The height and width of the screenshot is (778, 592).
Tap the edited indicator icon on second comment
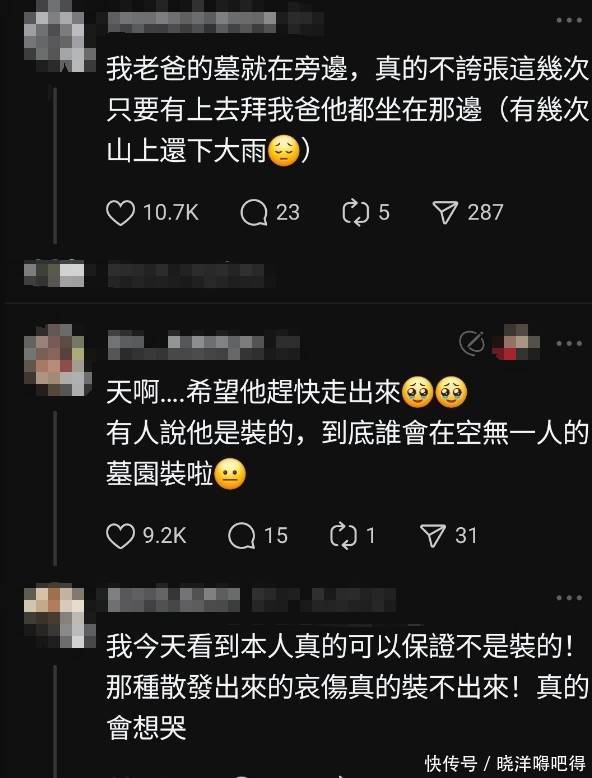click(472, 343)
